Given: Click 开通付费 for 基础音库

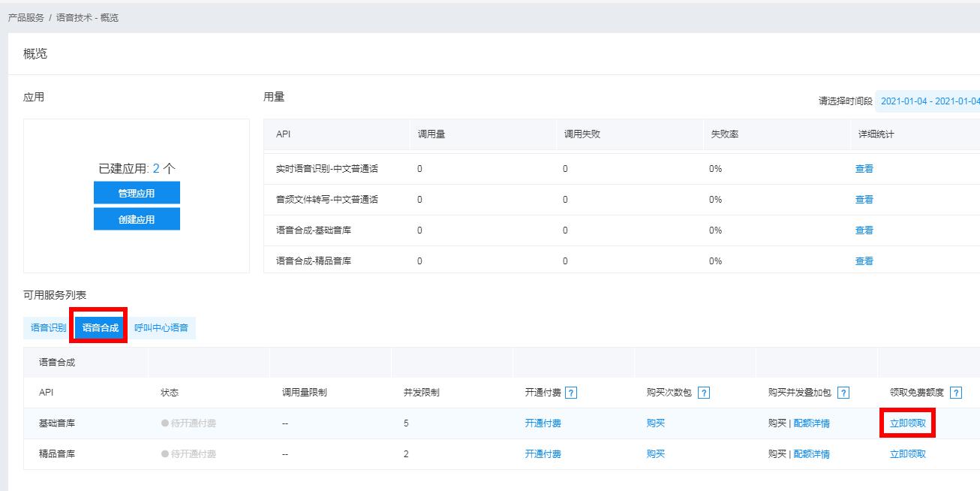Looking at the screenshot, I should (543, 423).
